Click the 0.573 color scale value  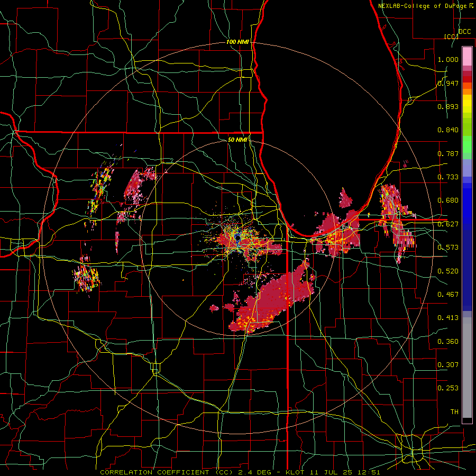pyautogui.click(x=448, y=248)
